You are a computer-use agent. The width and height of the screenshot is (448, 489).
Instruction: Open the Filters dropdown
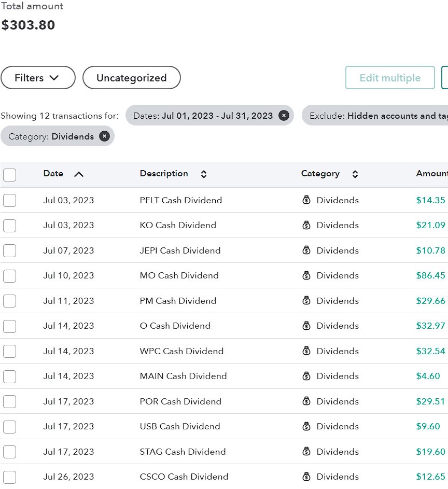click(38, 78)
